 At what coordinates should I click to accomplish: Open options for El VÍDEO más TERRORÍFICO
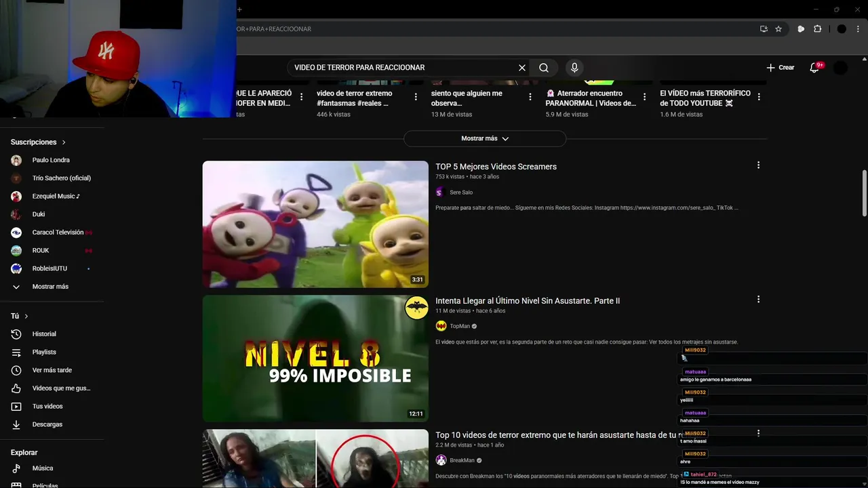click(759, 97)
